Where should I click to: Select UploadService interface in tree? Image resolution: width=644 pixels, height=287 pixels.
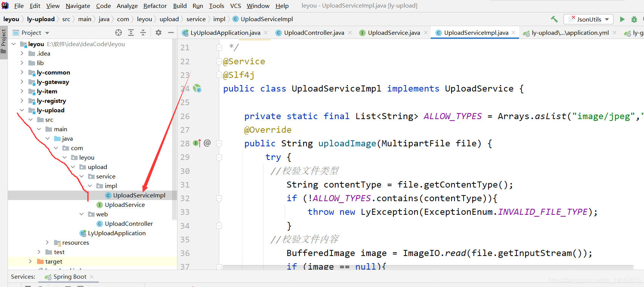[125, 205]
